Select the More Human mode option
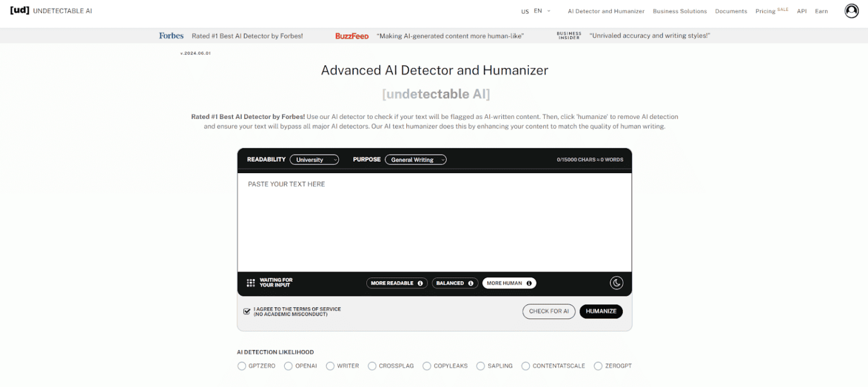 coord(504,283)
